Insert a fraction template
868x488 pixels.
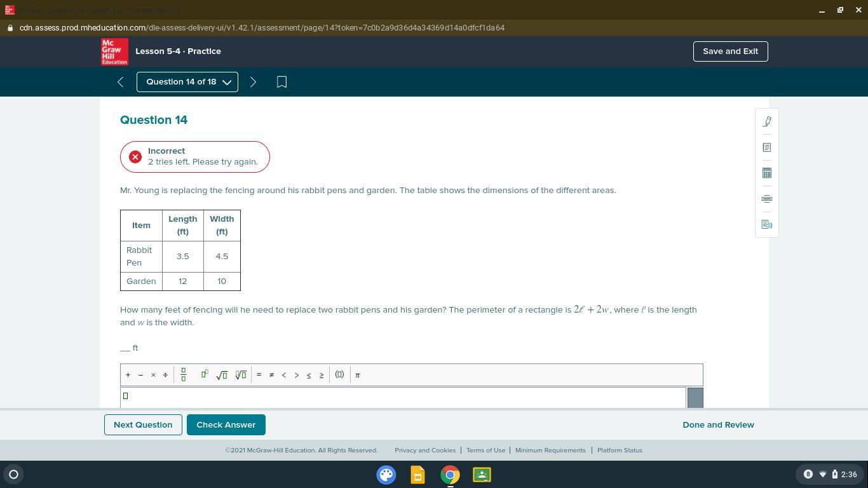(x=183, y=375)
